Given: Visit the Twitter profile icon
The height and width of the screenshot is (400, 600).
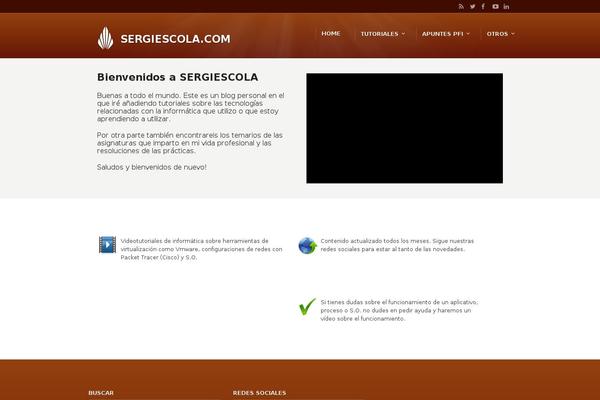Looking at the screenshot, I should pyautogui.click(x=473, y=7).
